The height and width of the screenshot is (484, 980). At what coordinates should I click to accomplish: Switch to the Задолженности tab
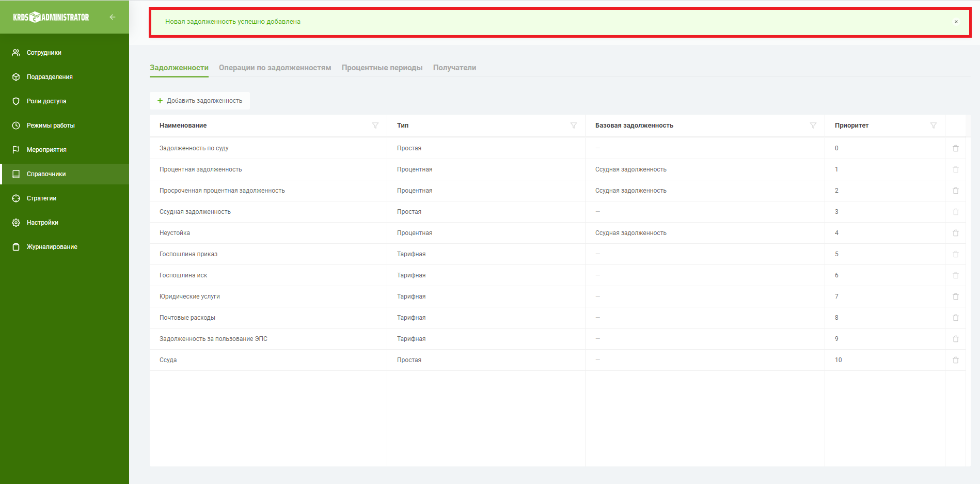click(179, 68)
